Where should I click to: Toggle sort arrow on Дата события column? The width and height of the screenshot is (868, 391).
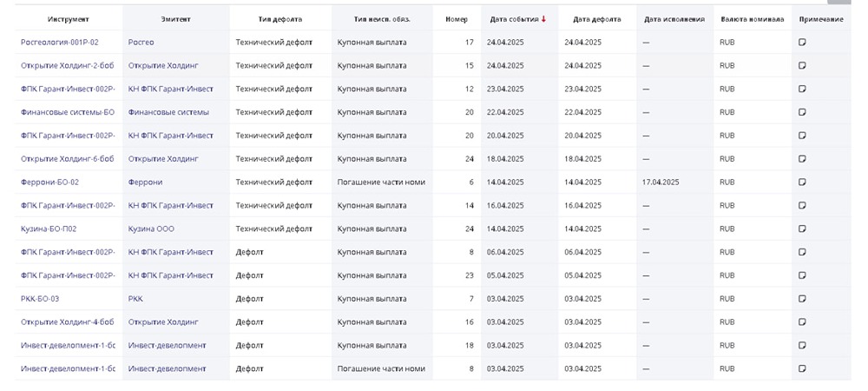point(543,18)
